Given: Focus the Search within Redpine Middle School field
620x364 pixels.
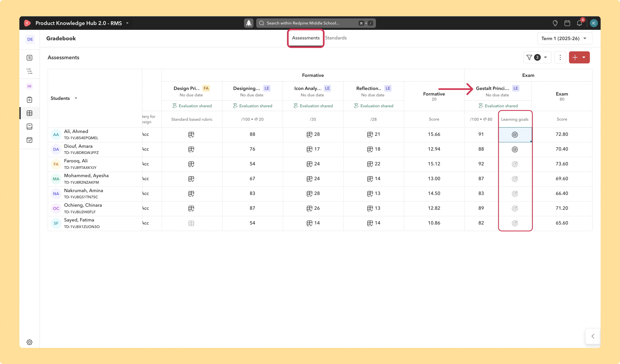Looking at the screenshot, I should (316, 23).
